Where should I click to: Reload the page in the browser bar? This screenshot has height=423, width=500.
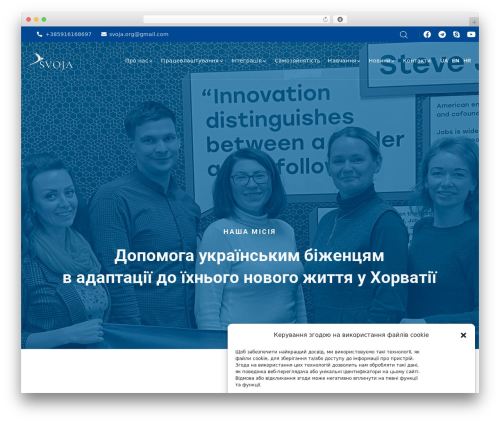[325, 19]
